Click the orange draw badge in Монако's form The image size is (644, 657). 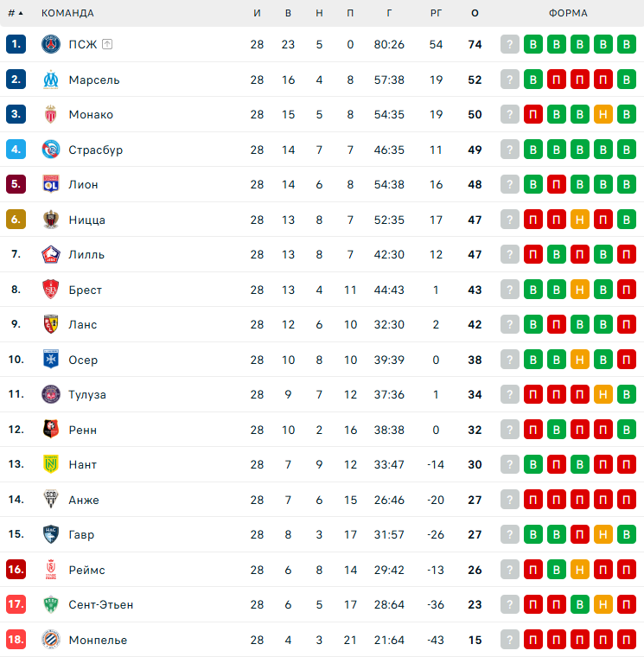[603, 114]
